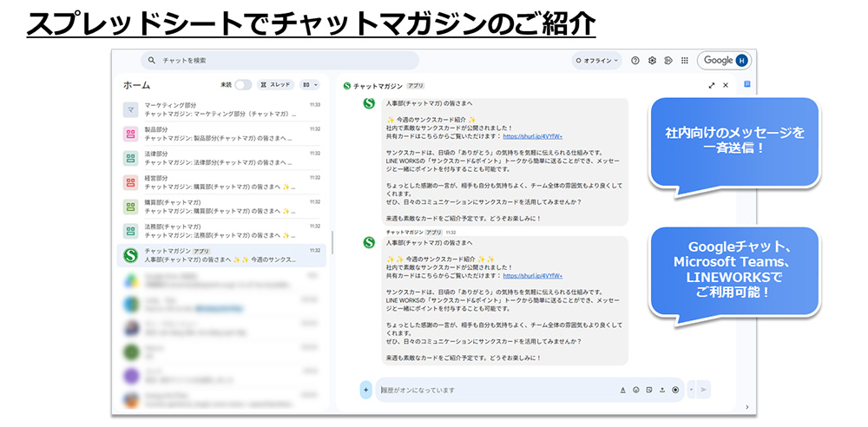Image resolution: width=868 pixels, height=427 pixels.
Task: Click the S app icon in chat header
Action: [347, 86]
